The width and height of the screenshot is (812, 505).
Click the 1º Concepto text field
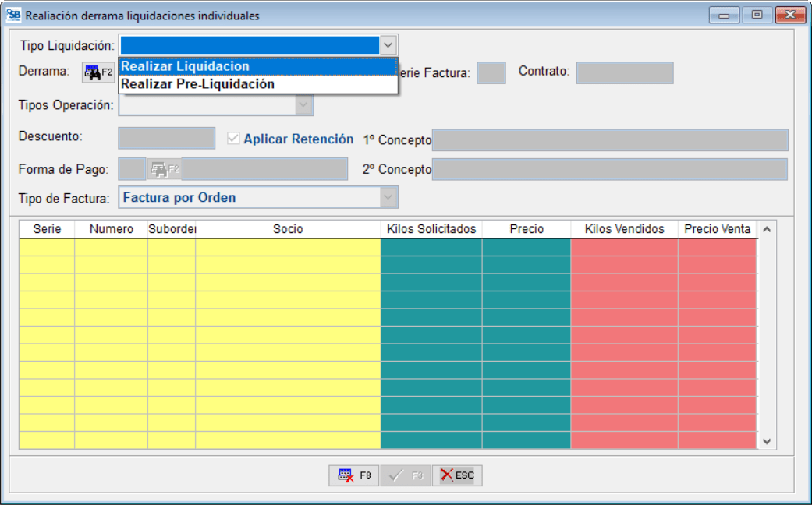click(610, 140)
